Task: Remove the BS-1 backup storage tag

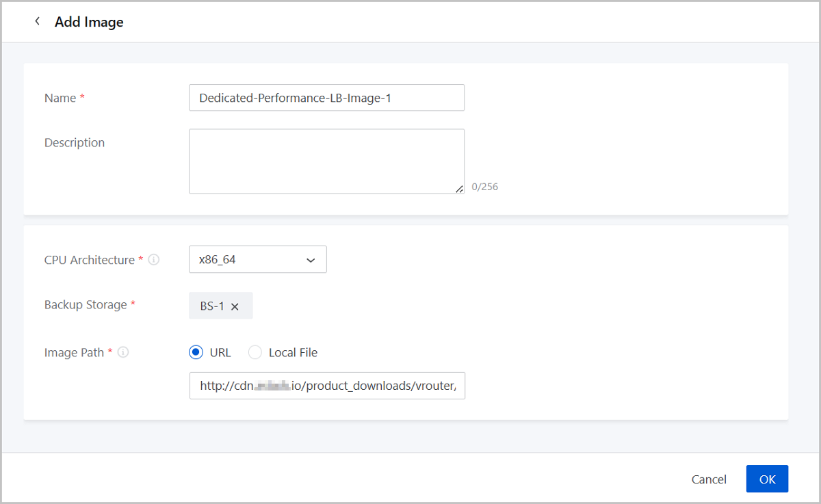Action: [x=235, y=306]
